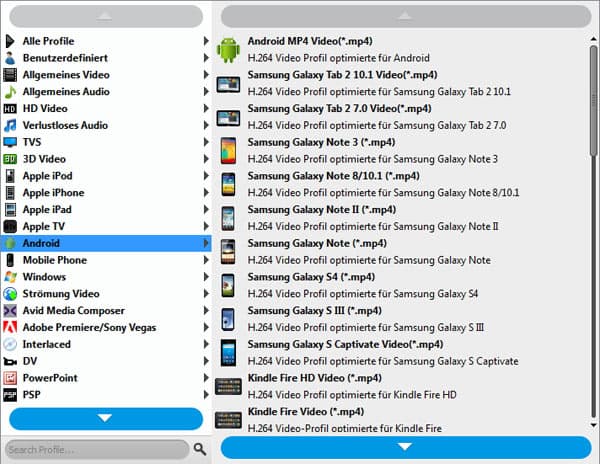Open the Strömung Video category
Viewport: 600px width, 464px height.
(106, 294)
